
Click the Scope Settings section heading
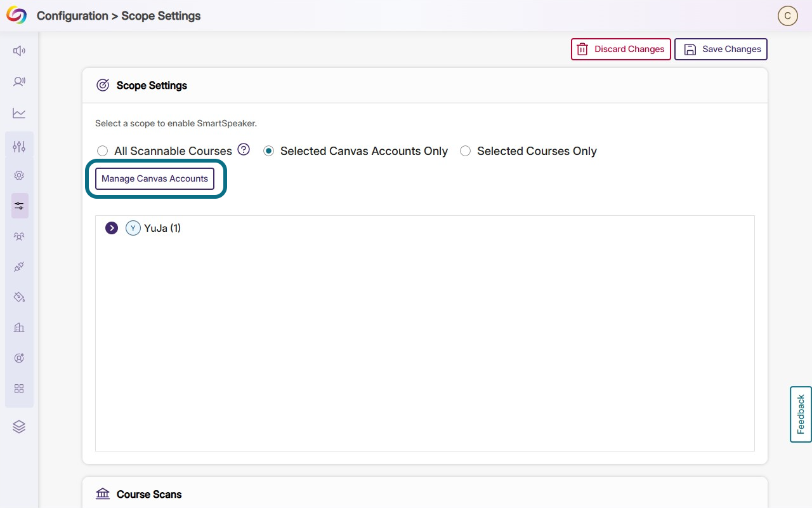tap(152, 85)
